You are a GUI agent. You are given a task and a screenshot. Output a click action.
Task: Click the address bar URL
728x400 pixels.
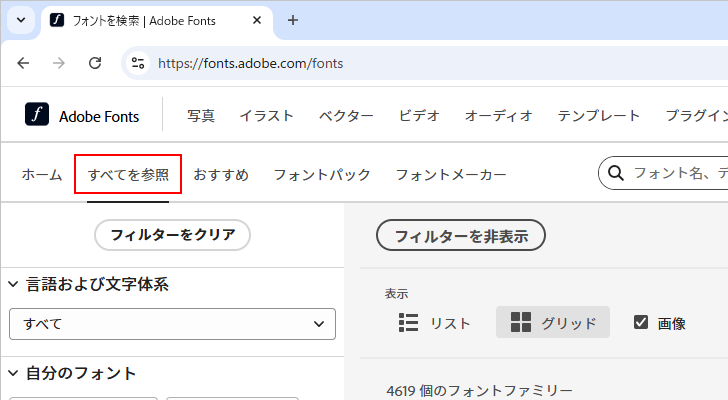pos(250,64)
